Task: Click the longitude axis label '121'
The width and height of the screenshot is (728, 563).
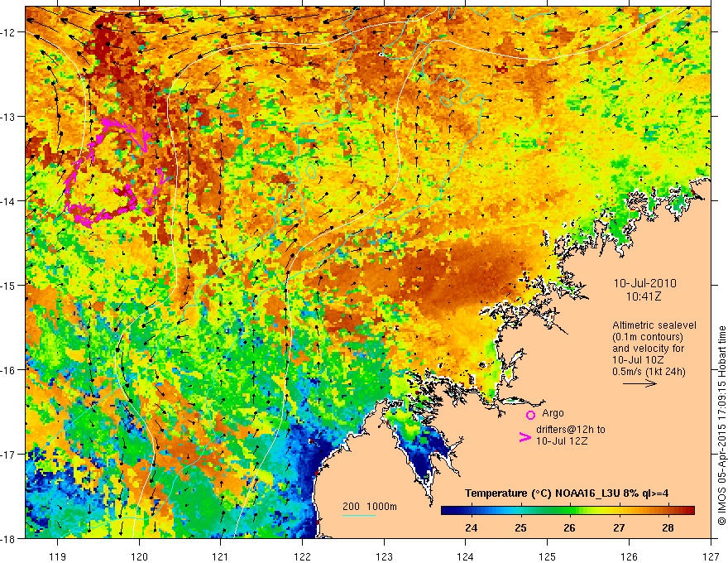Action: [x=221, y=556]
